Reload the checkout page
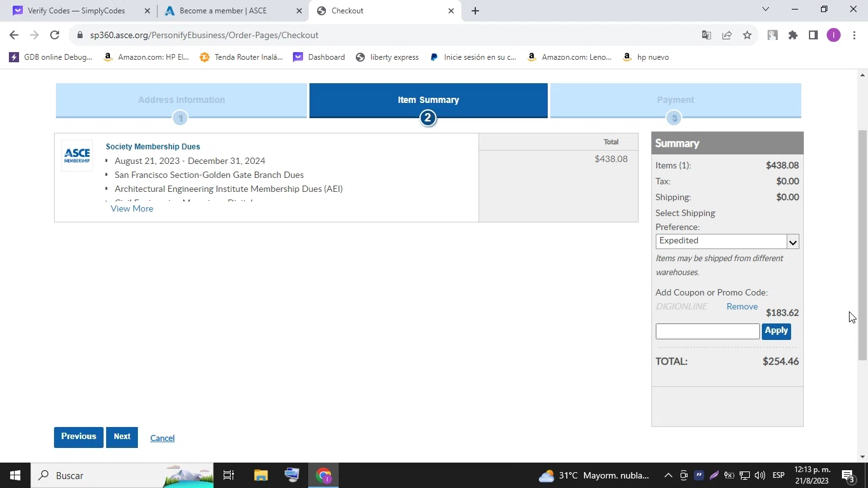 (55, 35)
